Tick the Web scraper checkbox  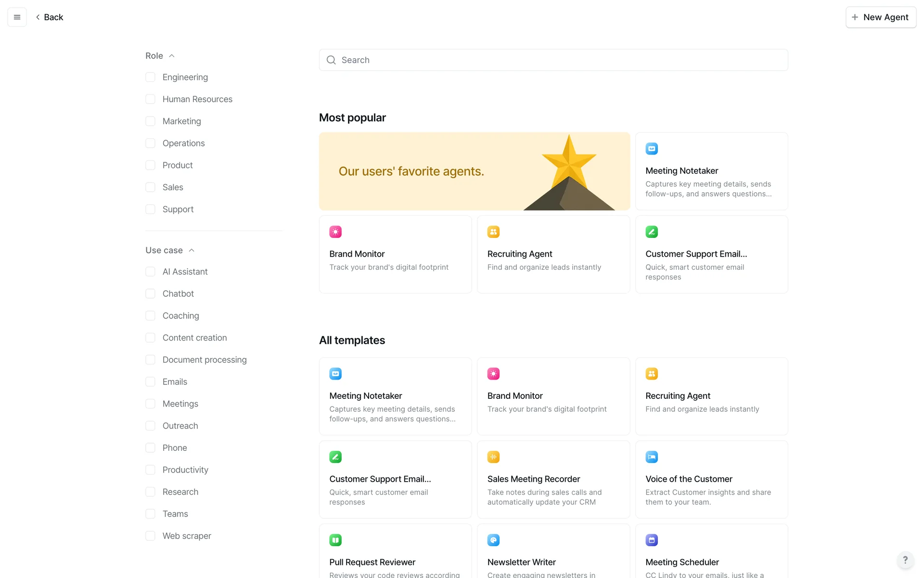point(151,536)
